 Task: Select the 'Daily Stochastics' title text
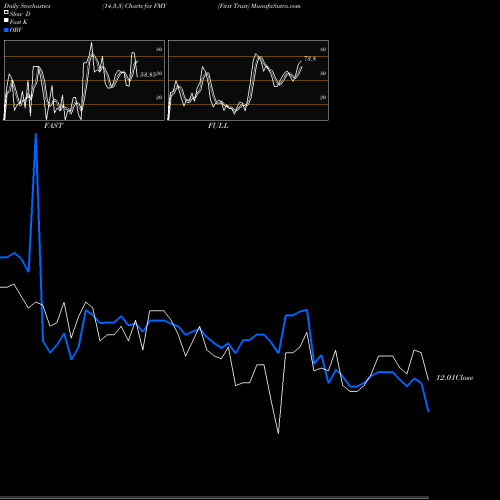coord(27,6)
